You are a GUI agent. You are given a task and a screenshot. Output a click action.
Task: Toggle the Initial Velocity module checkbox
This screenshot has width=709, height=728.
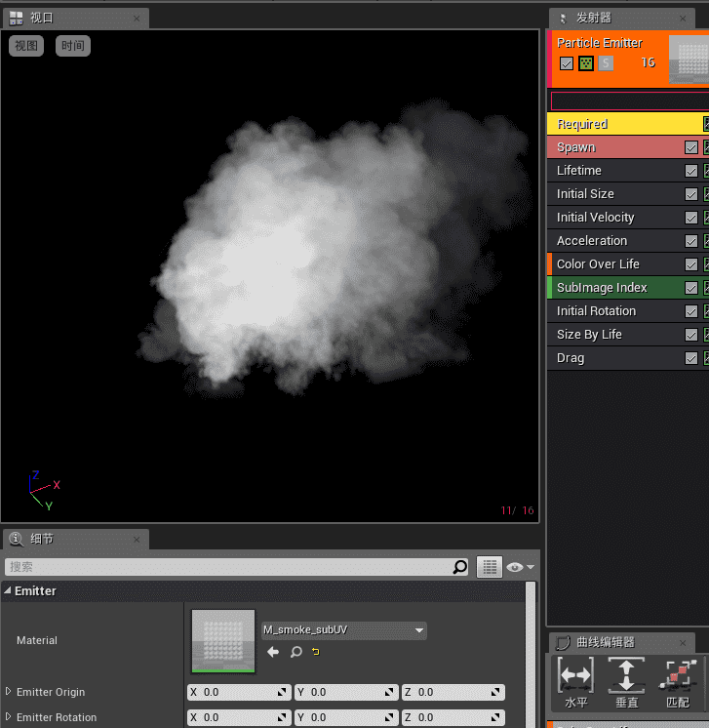(x=691, y=218)
